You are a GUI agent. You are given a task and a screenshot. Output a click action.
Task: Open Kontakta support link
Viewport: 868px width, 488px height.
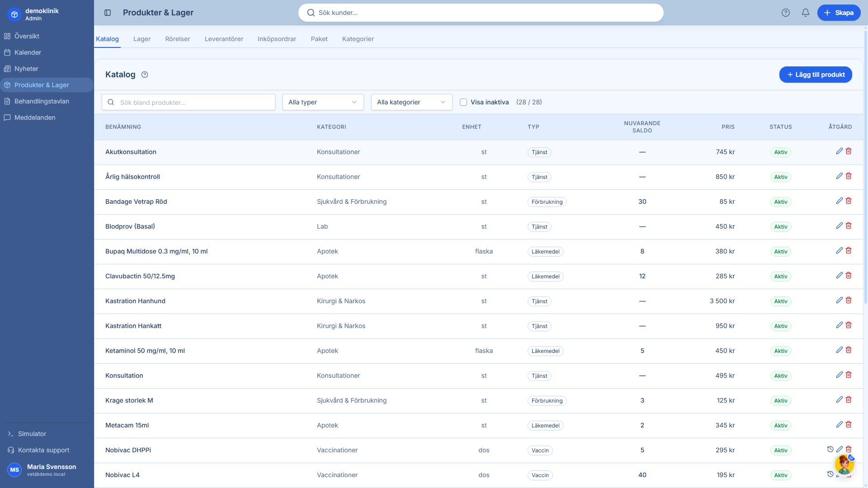43,450
